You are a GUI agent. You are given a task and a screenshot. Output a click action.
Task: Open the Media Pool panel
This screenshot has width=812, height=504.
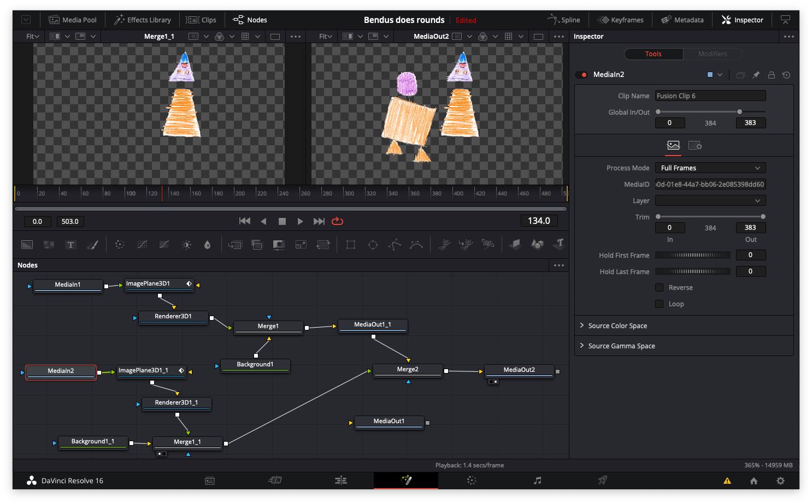73,20
